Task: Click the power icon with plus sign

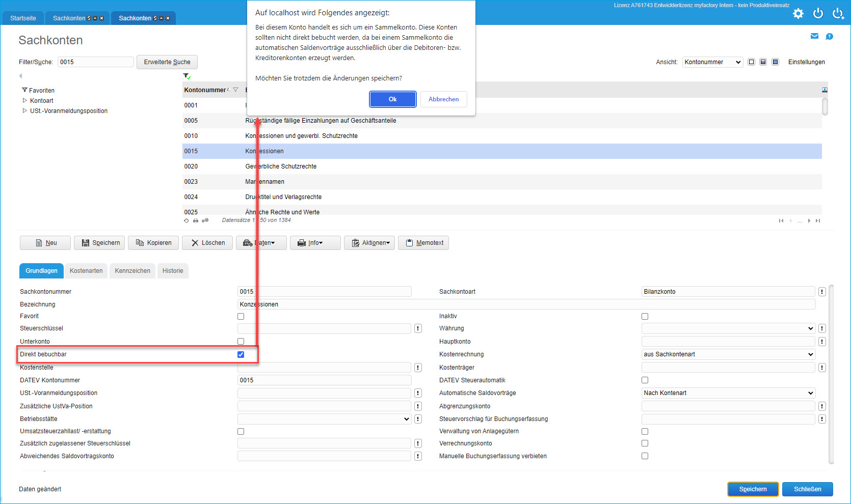Action: coord(838,14)
